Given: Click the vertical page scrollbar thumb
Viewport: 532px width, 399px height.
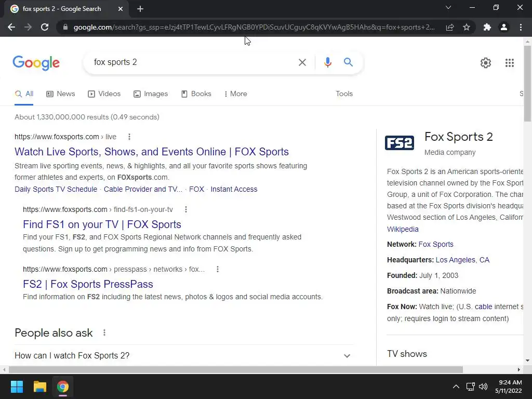Looking at the screenshot, I should coord(527,83).
